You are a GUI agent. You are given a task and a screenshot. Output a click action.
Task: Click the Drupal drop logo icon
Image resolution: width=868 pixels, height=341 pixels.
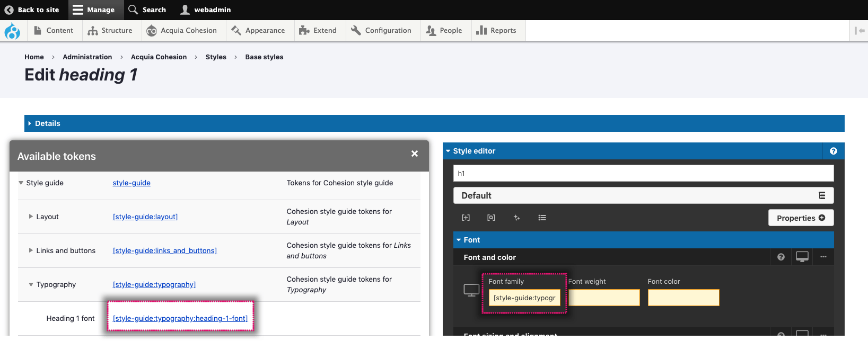tap(12, 31)
